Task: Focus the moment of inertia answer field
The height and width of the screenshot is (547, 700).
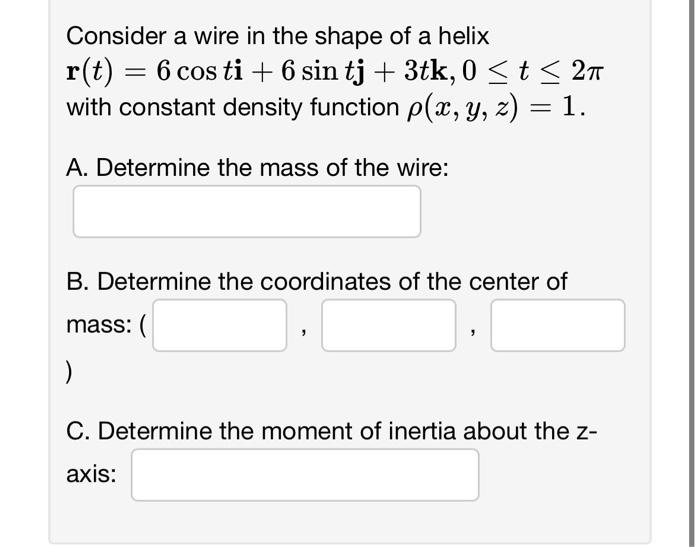Action: pyautogui.click(x=304, y=474)
